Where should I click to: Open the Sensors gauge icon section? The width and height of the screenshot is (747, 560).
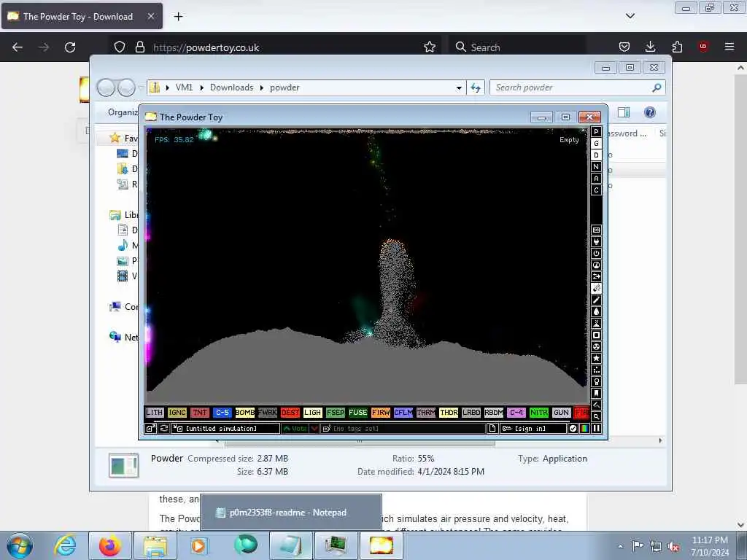(596, 265)
